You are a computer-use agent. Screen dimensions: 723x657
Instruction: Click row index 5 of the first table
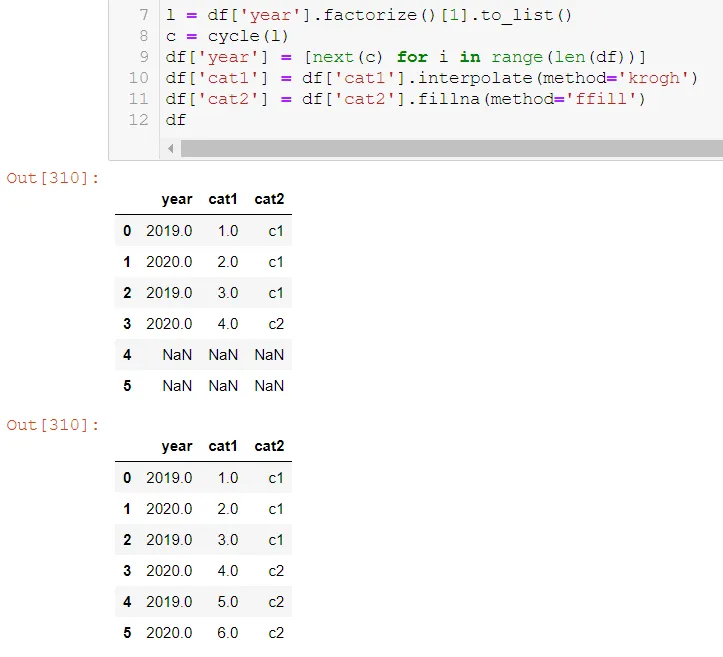[127, 385]
